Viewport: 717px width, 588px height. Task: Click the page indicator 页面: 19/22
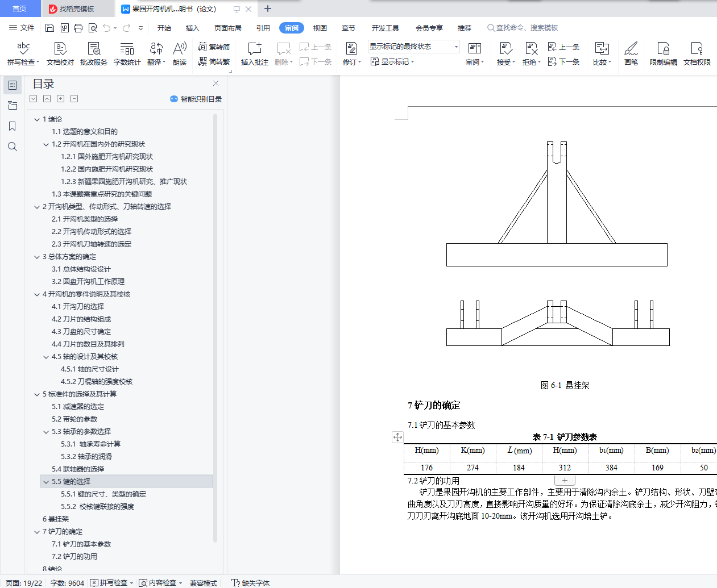24,583
